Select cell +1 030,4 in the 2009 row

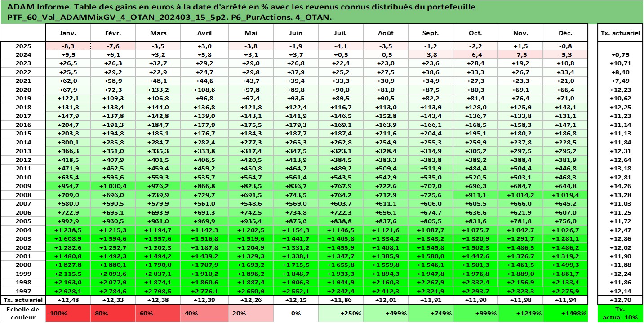(x=113, y=185)
